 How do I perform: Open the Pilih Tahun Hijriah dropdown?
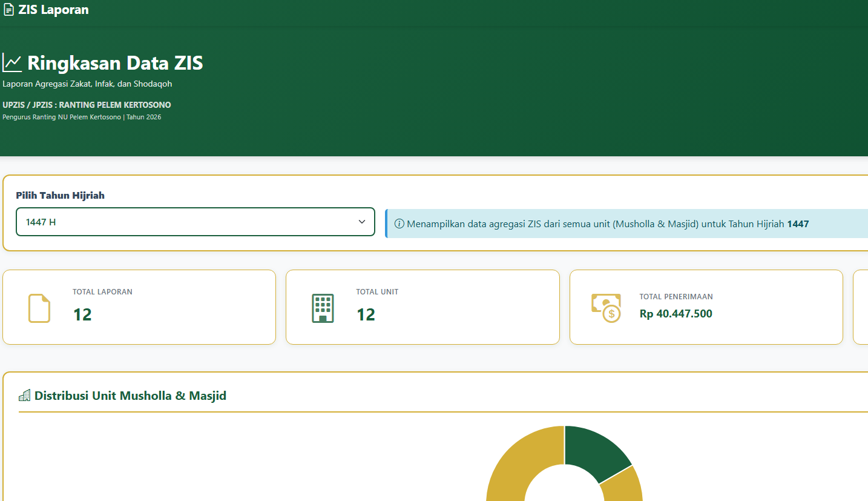pyautogui.click(x=195, y=222)
